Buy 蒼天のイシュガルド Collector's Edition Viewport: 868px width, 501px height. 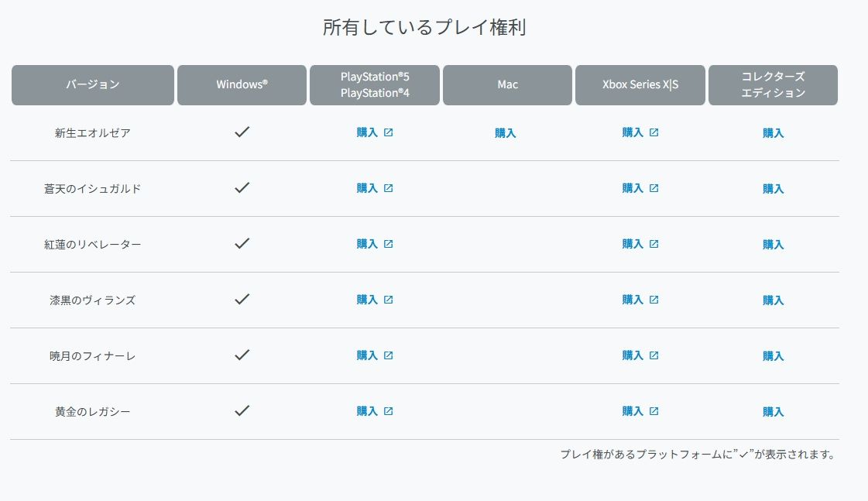(774, 189)
